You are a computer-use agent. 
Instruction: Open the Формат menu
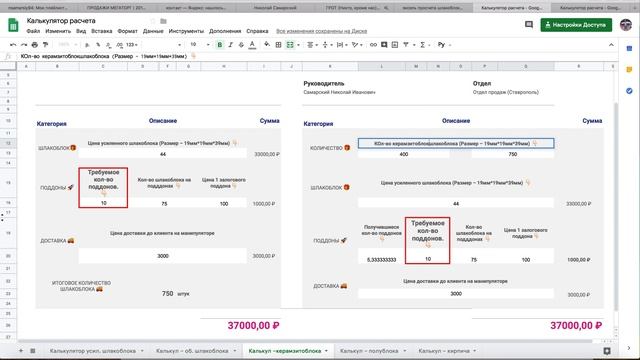click(127, 31)
